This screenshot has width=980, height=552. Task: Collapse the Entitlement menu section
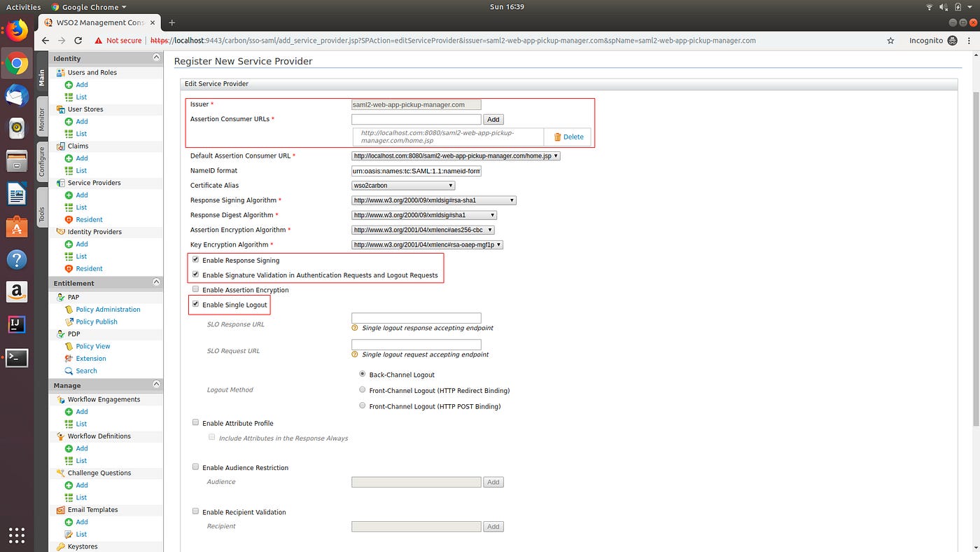point(156,282)
